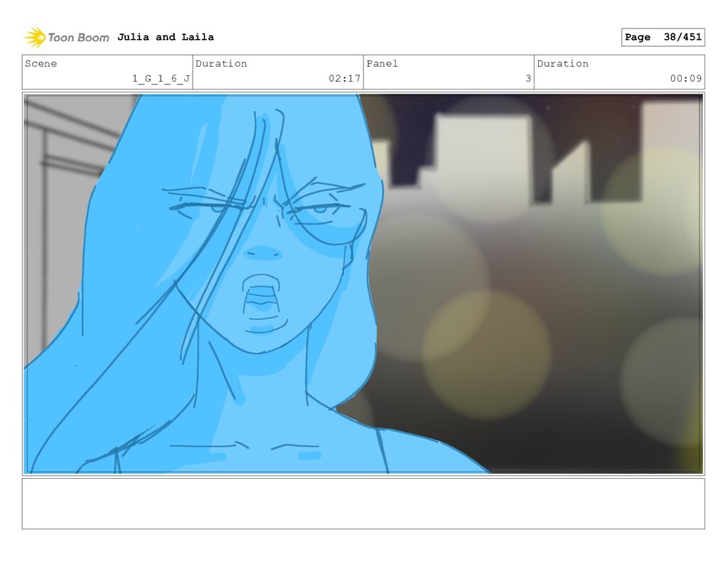Click the empty notes box below the panel
Screen dimensions: 728x562
pyautogui.click(x=363, y=504)
